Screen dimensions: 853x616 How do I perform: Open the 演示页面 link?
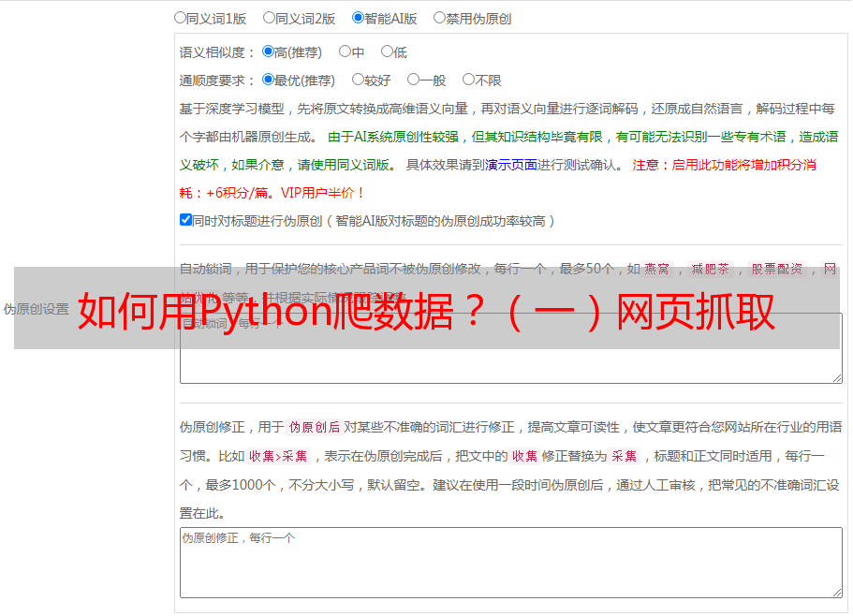510,165
